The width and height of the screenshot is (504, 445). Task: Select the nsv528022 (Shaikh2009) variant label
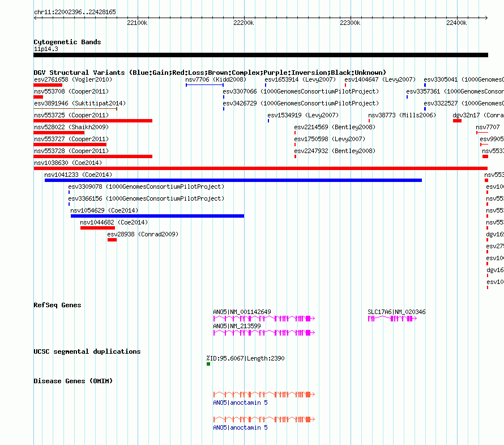coord(71,127)
